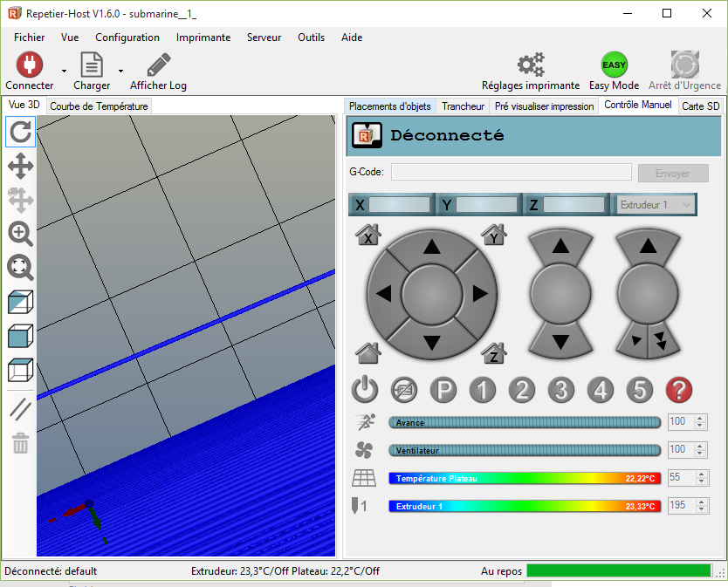The width and height of the screenshot is (728, 587).
Task: Click the zoom-to-fit objects icon
Action: click(20, 267)
